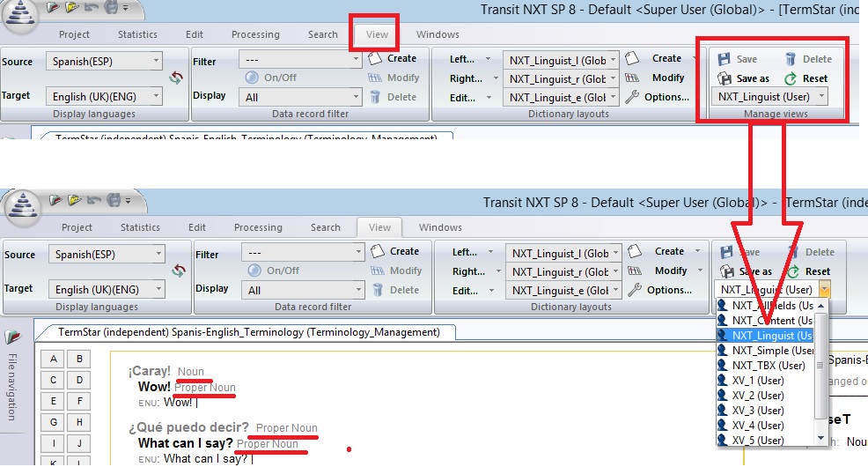This screenshot has width=868, height=467.
Task: Click the Transit pyramid application button, lower window
Action: (23, 207)
